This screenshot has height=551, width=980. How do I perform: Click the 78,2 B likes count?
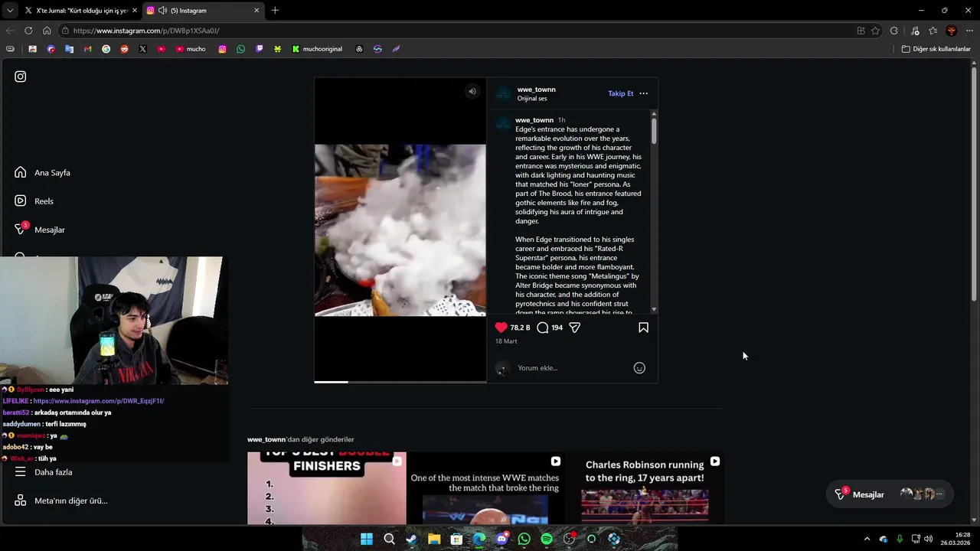pyautogui.click(x=520, y=328)
